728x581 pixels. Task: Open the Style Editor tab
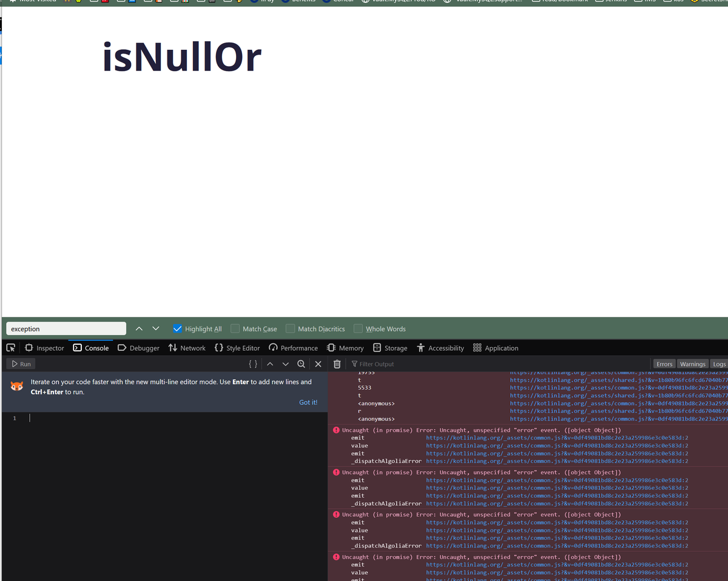(237, 348)
